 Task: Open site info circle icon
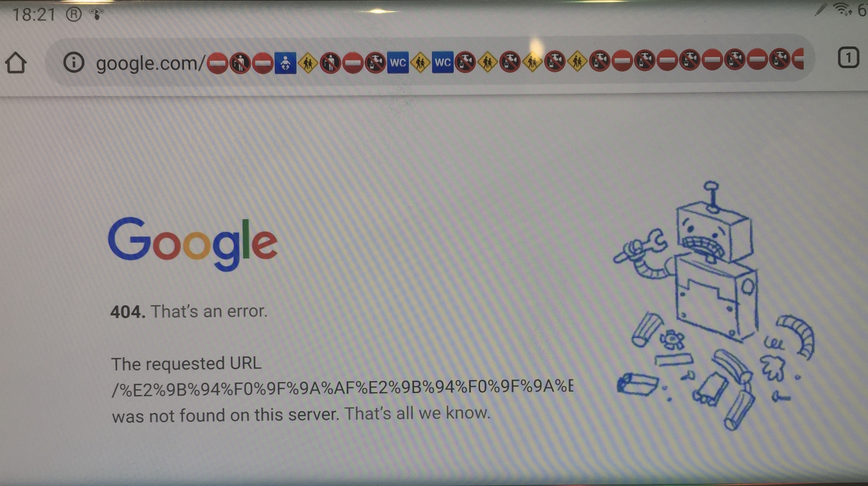tap(73, 62)
